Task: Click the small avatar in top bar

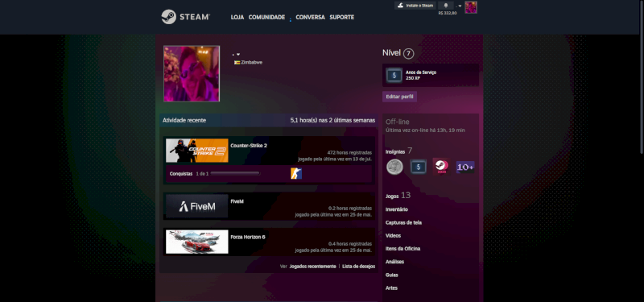Action: coord(471,7)
